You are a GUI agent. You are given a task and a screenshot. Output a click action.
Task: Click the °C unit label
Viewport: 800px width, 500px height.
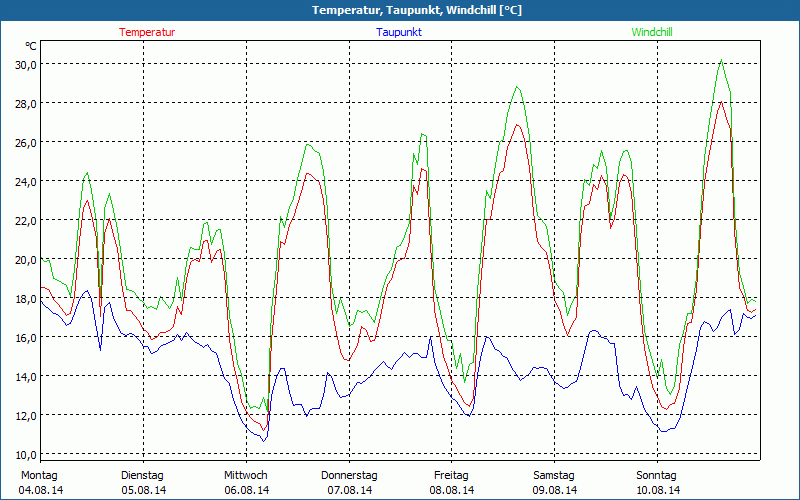point(31,46)
